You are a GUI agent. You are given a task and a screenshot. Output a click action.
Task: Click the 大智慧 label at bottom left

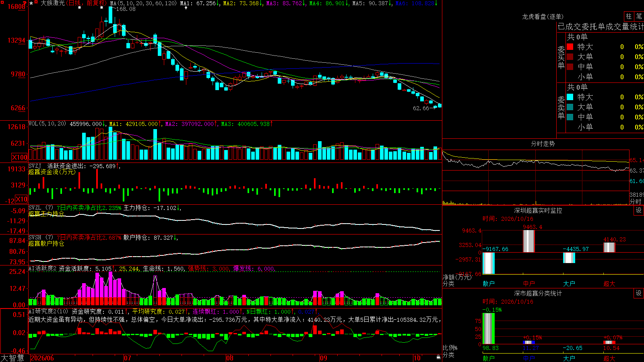[12, 358]
